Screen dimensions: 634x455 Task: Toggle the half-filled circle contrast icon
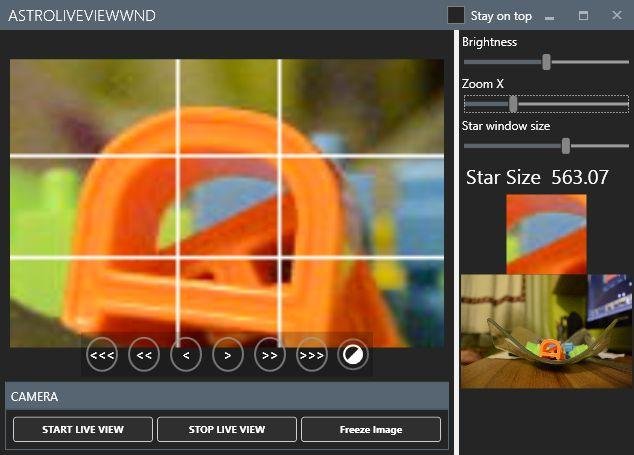pos(353,354)
